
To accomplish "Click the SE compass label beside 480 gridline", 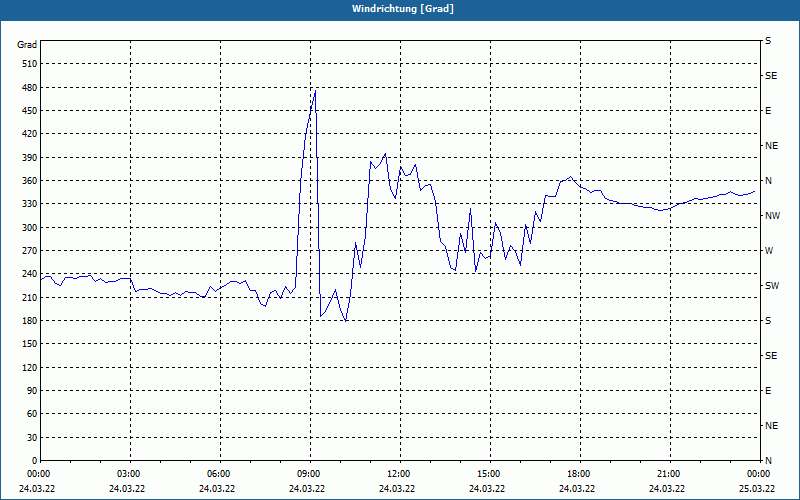I will pyautogui.click(x=771, y=76).
